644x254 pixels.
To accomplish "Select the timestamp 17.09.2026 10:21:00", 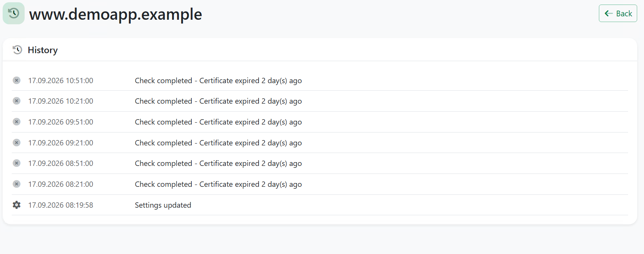I will [61, 101].
